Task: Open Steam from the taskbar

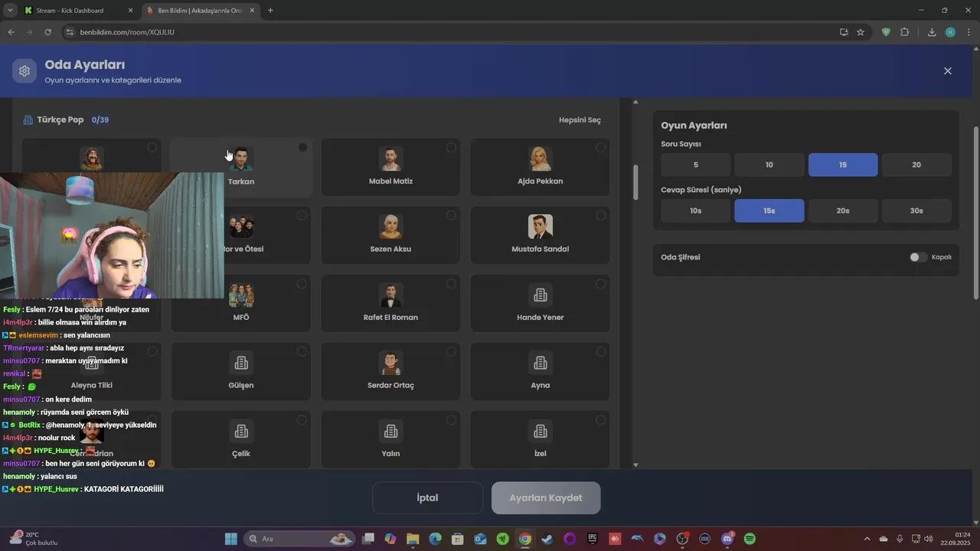Action: pos(547,539)
